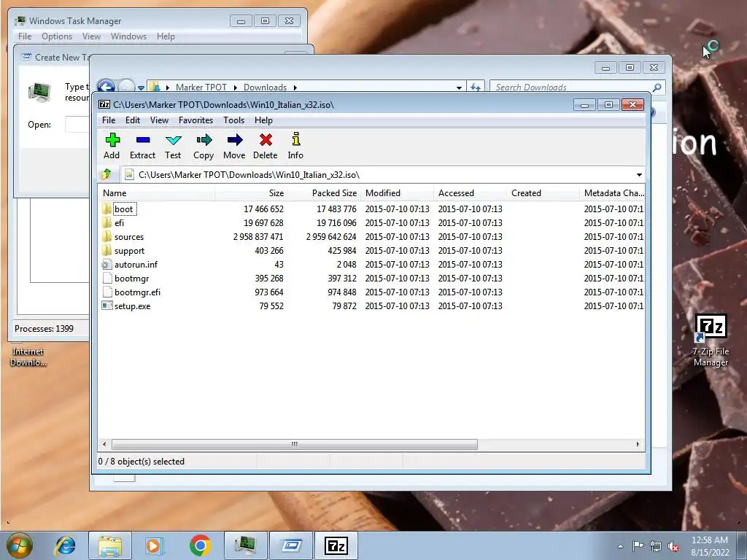Screen dimensions: 747x560
Task: Select the setup.exe file icon
Action: pyautogui.click(x=107, y=306)
